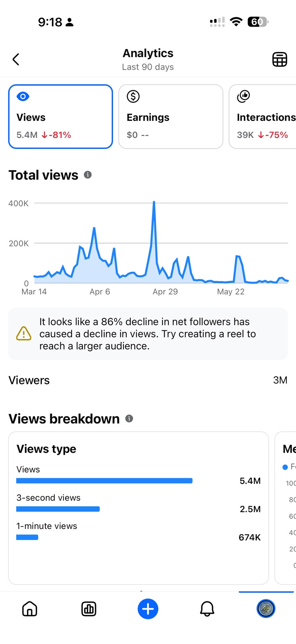Select the Views metric card
Image resolution: width=296 pixels, height=644 pixels.
click(x=61, y=116)
